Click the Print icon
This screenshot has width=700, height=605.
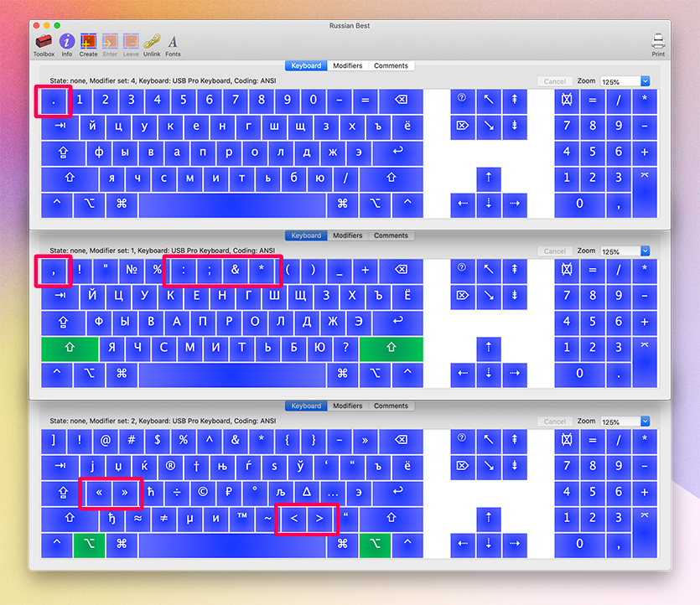point(658,42)
